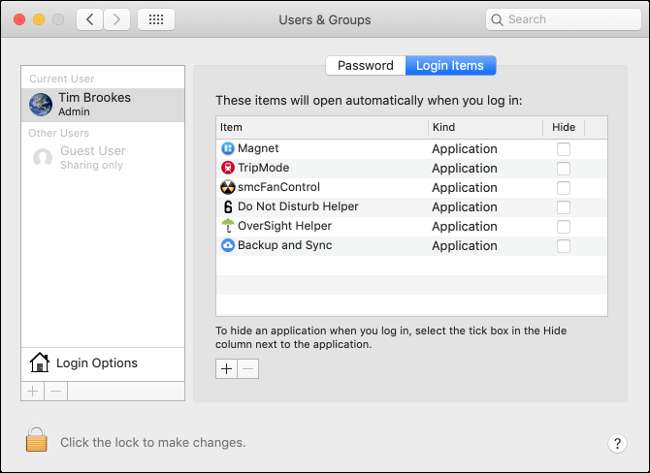The height and width of the screenshot is (473, 650).
Task: Select the Login Items tab
Action: (x=450, y=66)
